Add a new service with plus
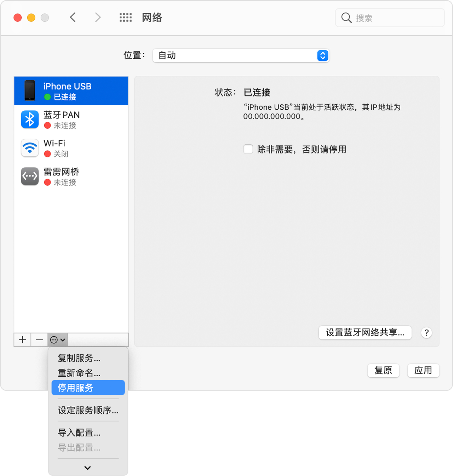Screen dimensions: 453x476 pos(23,340)
